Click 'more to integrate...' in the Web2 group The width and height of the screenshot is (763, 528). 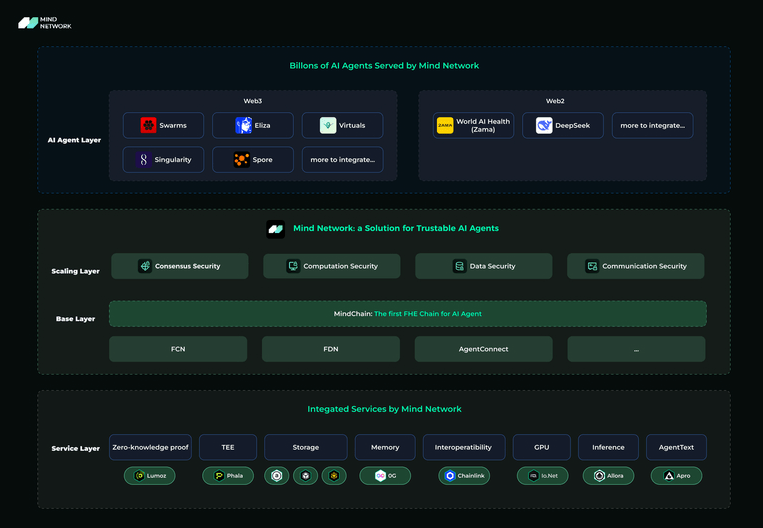[x=653, y=126]
